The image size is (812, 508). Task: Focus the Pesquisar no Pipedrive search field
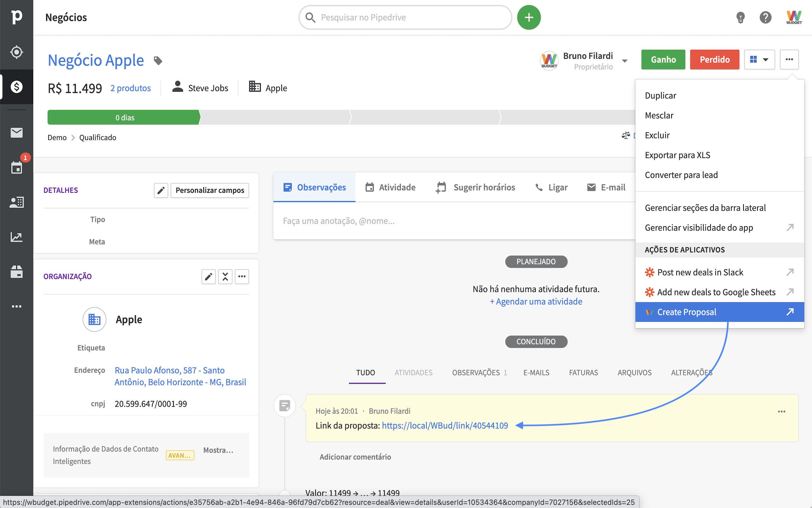[405, 17]
